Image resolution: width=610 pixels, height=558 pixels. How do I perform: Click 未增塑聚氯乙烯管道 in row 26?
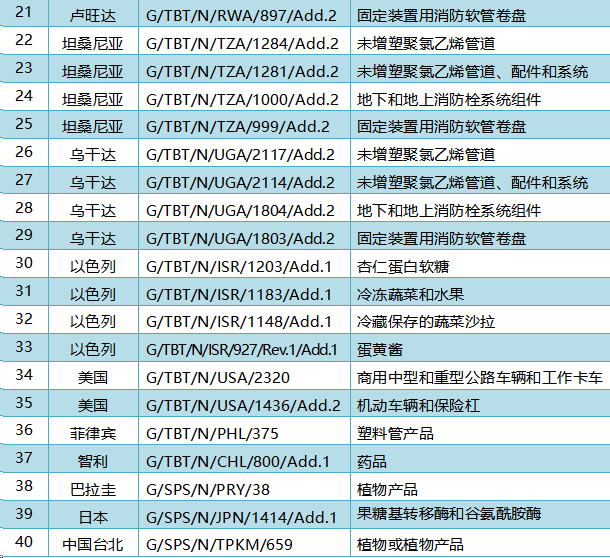426,155
